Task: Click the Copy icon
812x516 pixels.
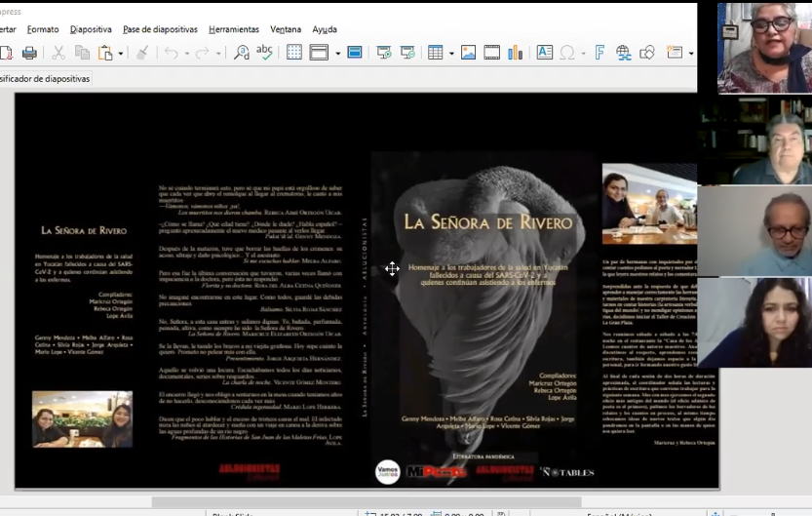Action: [82, 53]
